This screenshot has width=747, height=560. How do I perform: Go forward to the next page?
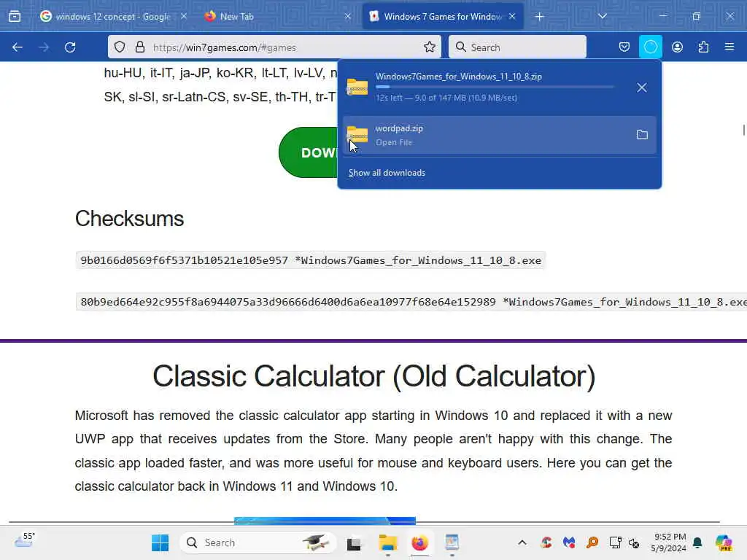coord(43,47)
